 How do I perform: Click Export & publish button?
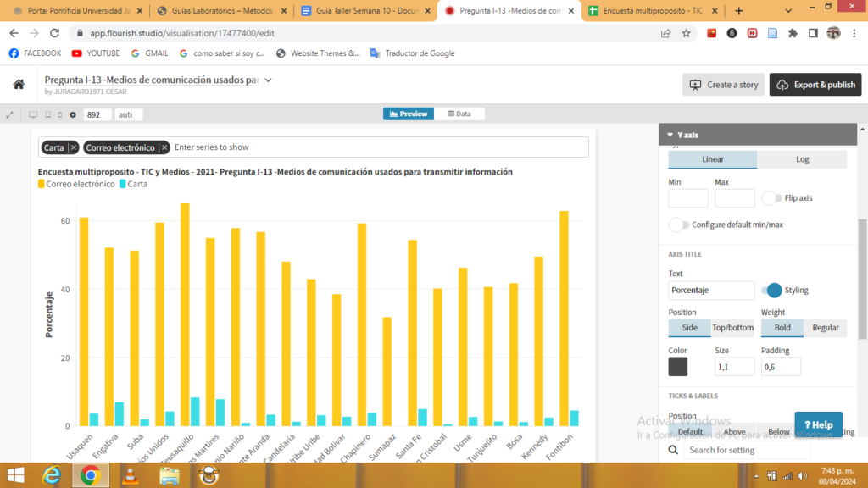(x=815, y=85)
